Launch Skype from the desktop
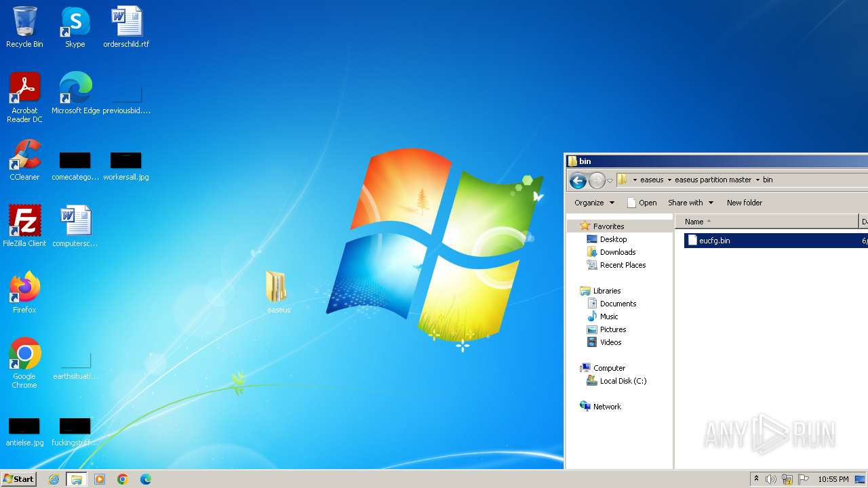The height and width of the screenshot is (488, 868). [x=75, y=27]
